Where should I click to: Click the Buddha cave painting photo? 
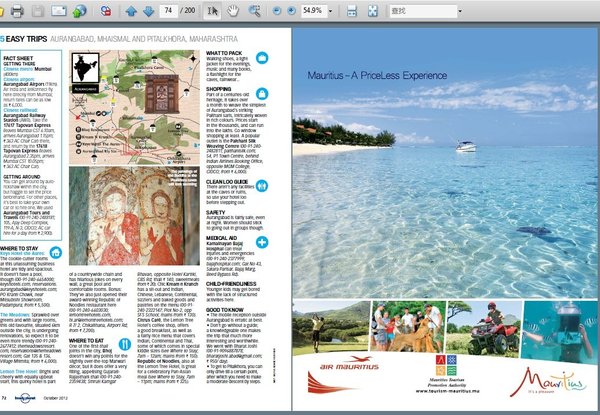(x=134, y=216)
